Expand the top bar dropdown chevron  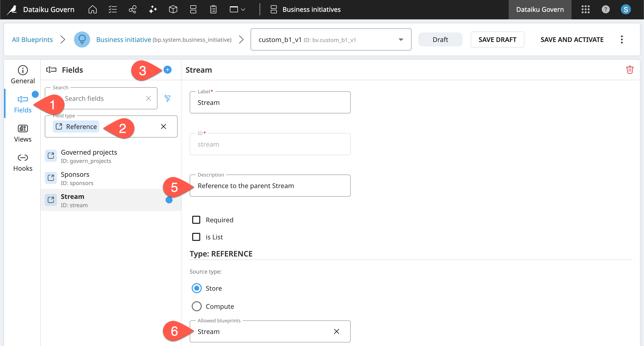(243, 10)
